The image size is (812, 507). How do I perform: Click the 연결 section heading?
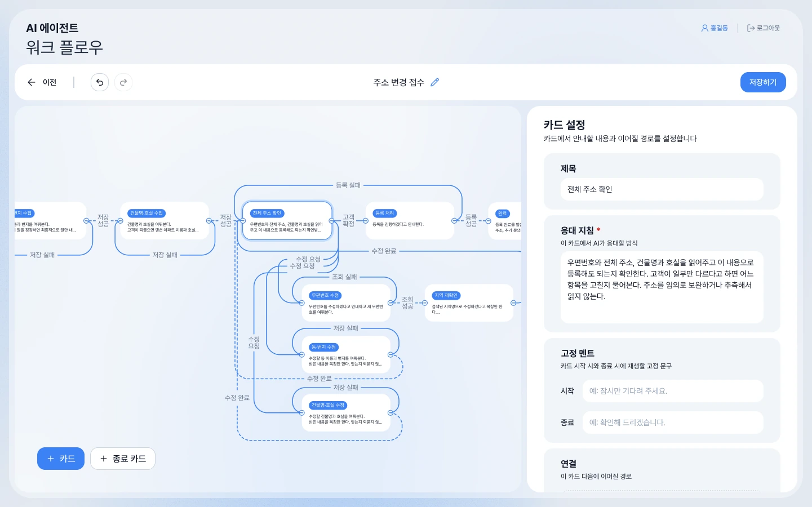pyautogui.click(x=569, y=464)
